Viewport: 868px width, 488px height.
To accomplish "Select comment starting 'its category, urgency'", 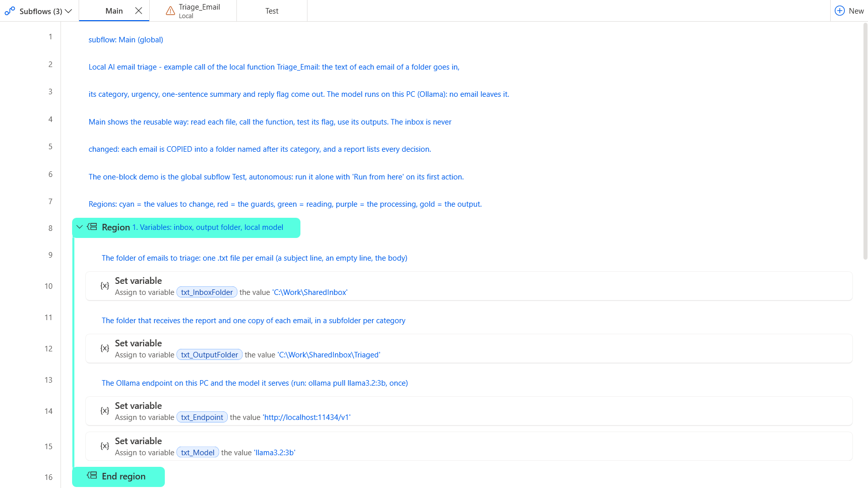I will [x=299, y=94].
